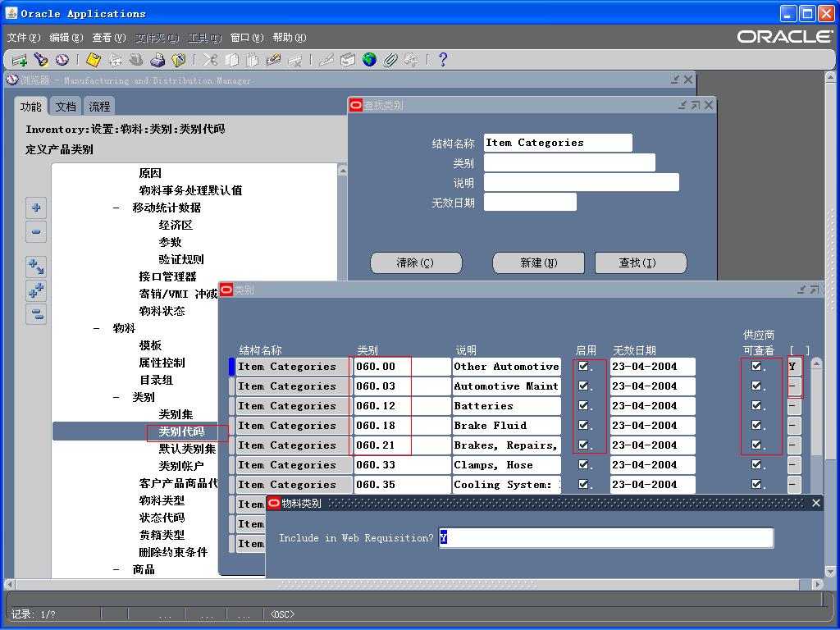Open Attachments with the paperclip icon
Viewport: 840px width, 630px height.
[390, 60]
